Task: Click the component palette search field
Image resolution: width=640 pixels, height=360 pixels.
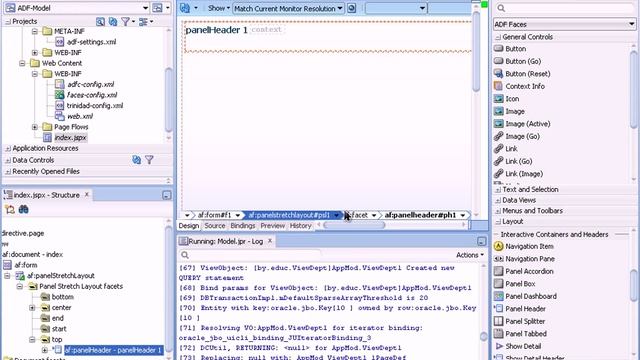Action: click(567, 8)
